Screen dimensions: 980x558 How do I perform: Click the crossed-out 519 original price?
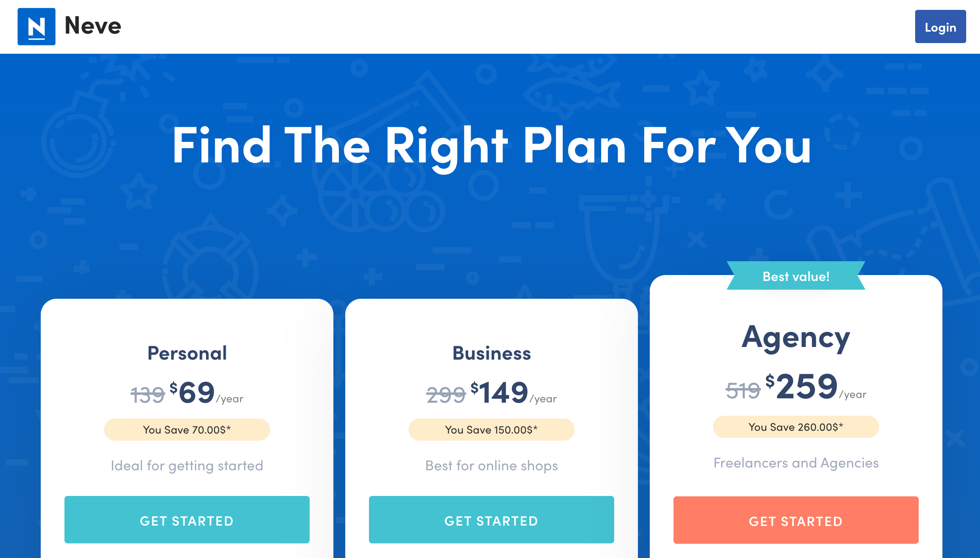tap(743, 390)
